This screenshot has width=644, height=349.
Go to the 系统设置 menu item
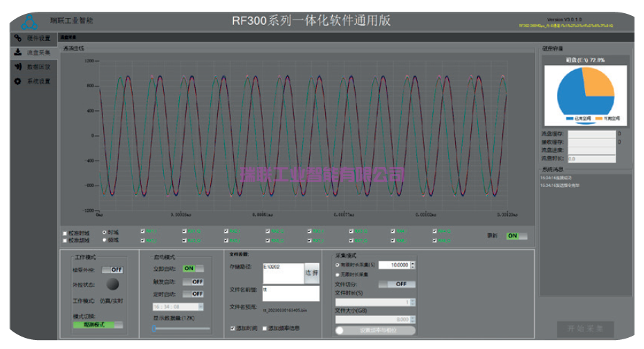pos(39,81)
